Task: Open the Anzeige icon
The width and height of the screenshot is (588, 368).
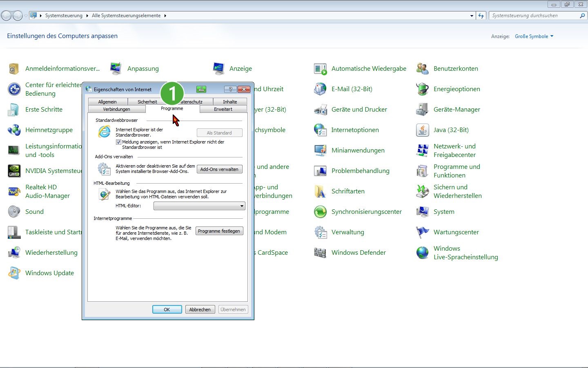Action: click(218, 69)
